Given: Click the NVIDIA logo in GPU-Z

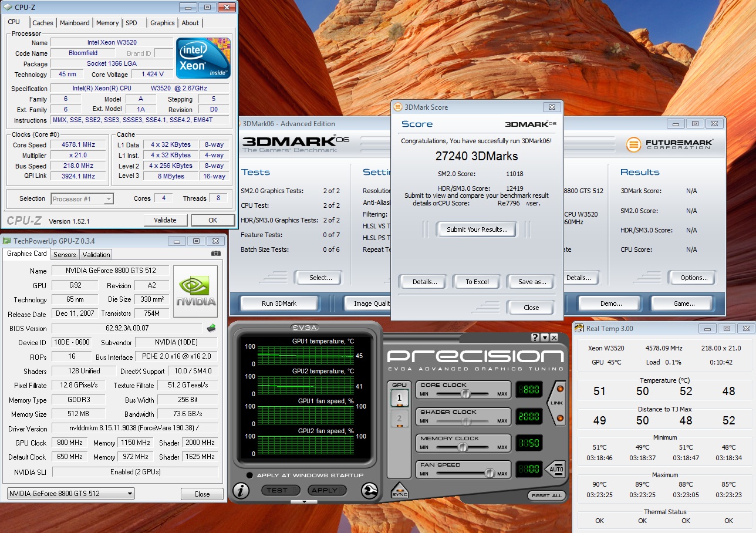Looking at the screenshot, I should [195, 292].
